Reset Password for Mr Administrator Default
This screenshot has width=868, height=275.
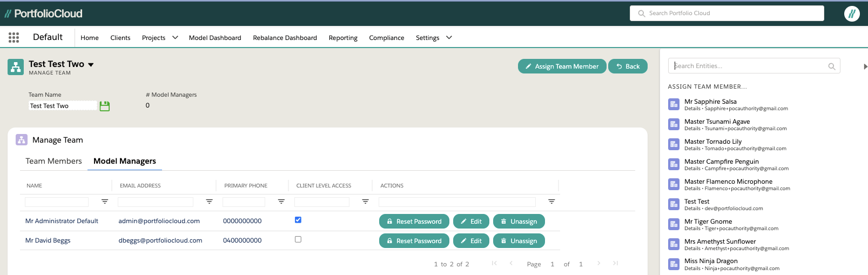click(x=414, y=222)
